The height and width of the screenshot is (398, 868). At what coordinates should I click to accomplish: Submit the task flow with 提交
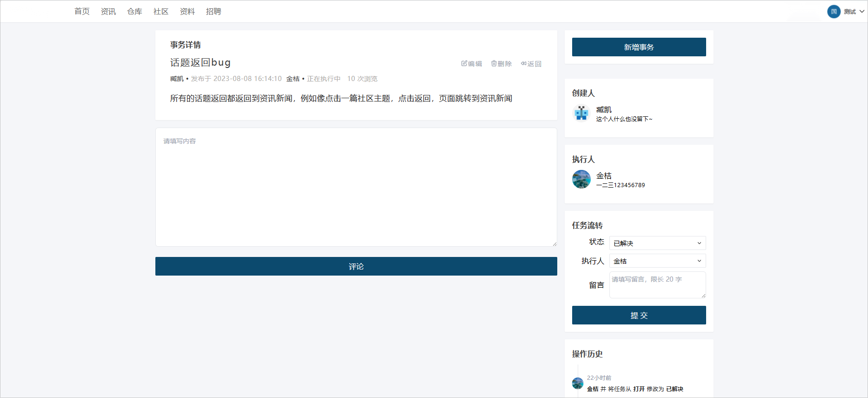[639, 315]
